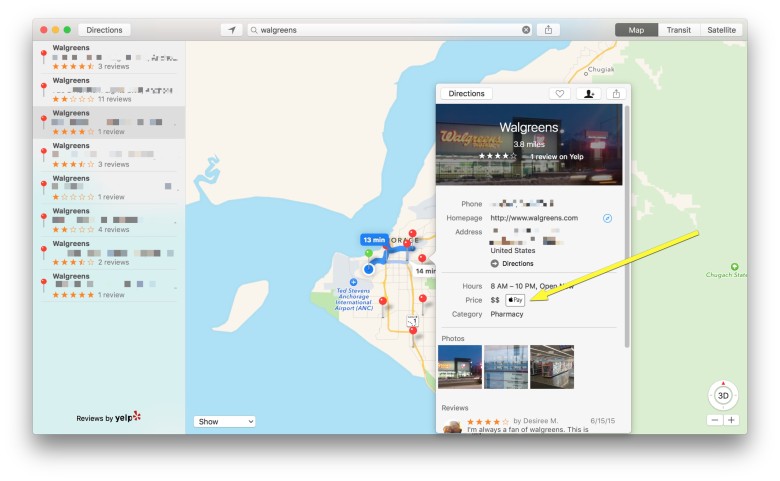Open the Show dropdown
780x481 pixels.
pyautogui.click(x=224, y=421)
